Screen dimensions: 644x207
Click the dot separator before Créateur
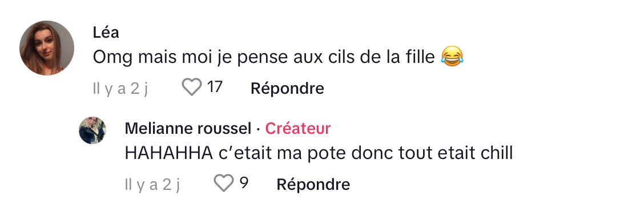pos(258,129)
